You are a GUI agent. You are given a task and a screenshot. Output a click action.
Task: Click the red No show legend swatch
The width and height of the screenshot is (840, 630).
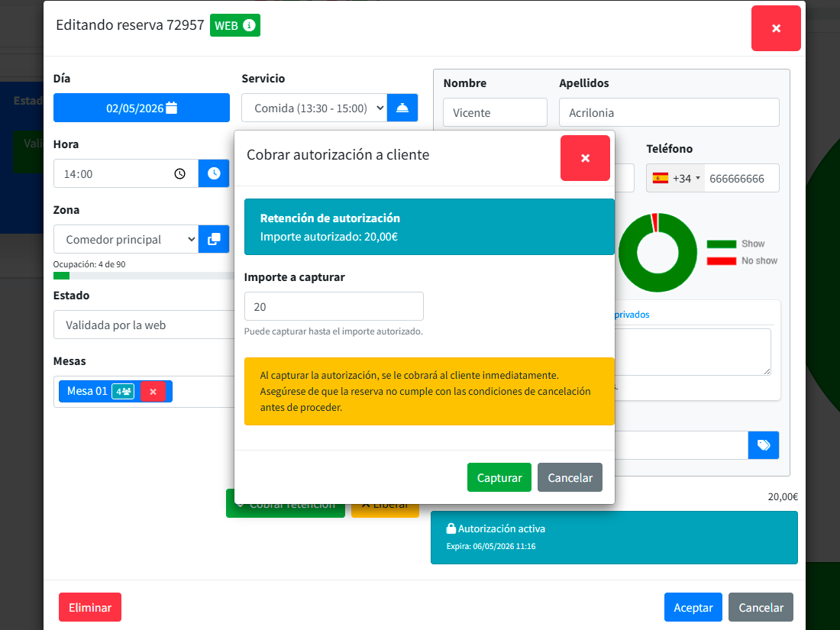click(721, 261)
